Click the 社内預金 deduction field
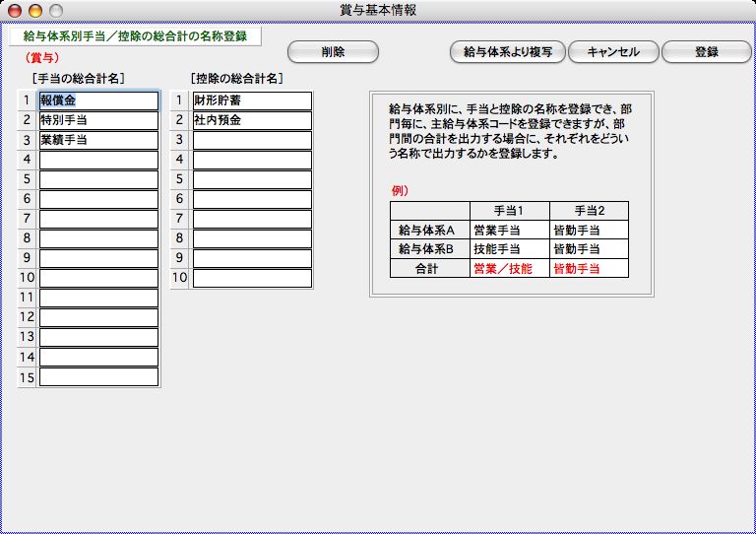 [x=252, y=120]
